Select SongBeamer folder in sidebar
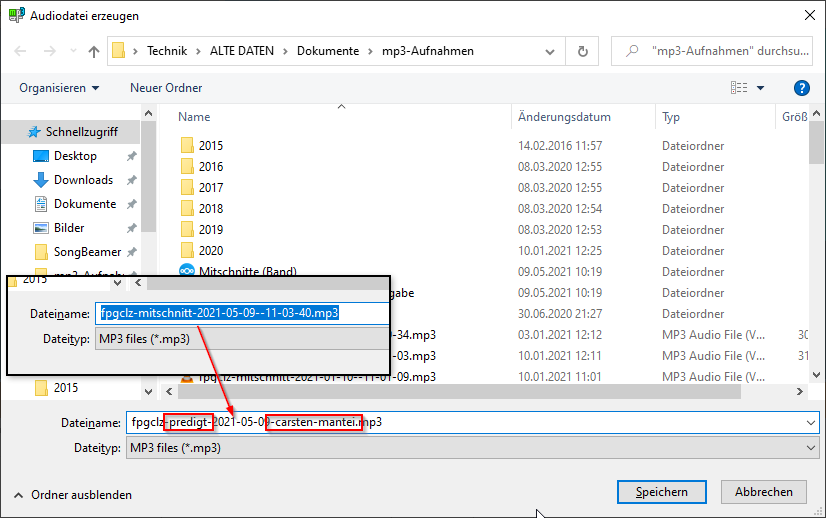Screen dimensions: 826x518 click(x=87, y=252)
